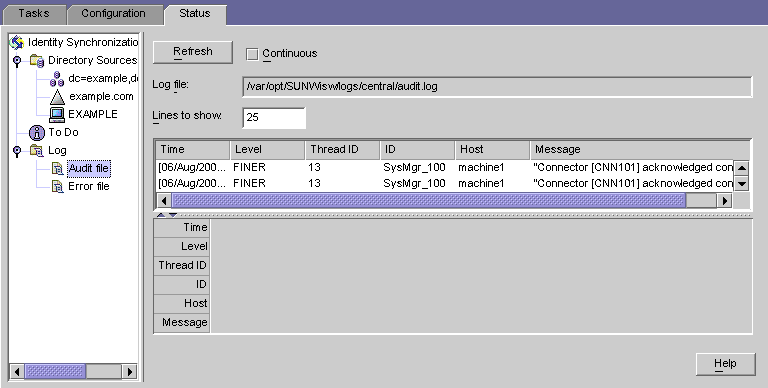The height and width of the screenshot is (388, 768).
Task: Click the Log folder icon
Action: 37,150
